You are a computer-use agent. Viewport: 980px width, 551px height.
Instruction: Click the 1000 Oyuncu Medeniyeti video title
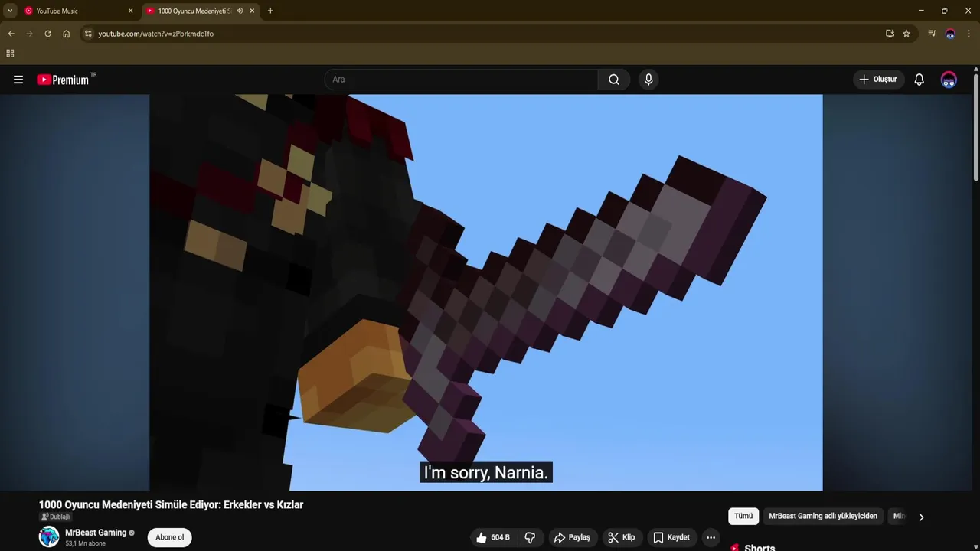click(x=171, y=505)
